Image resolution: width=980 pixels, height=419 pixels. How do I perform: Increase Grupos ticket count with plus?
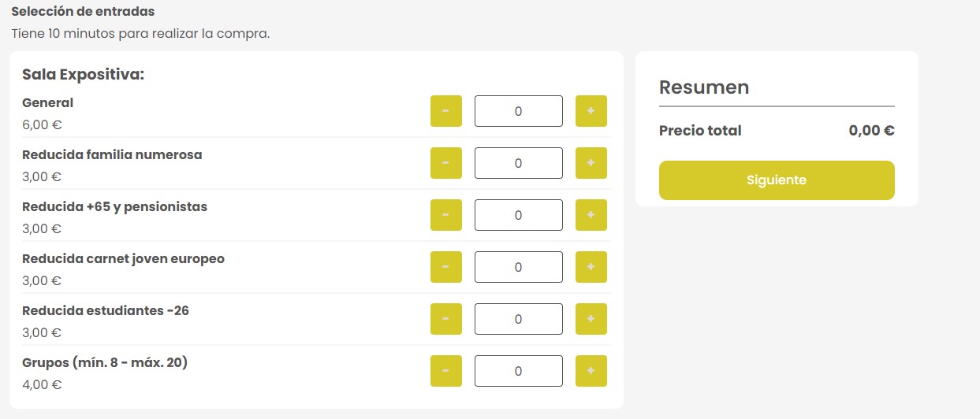point(591,371)
